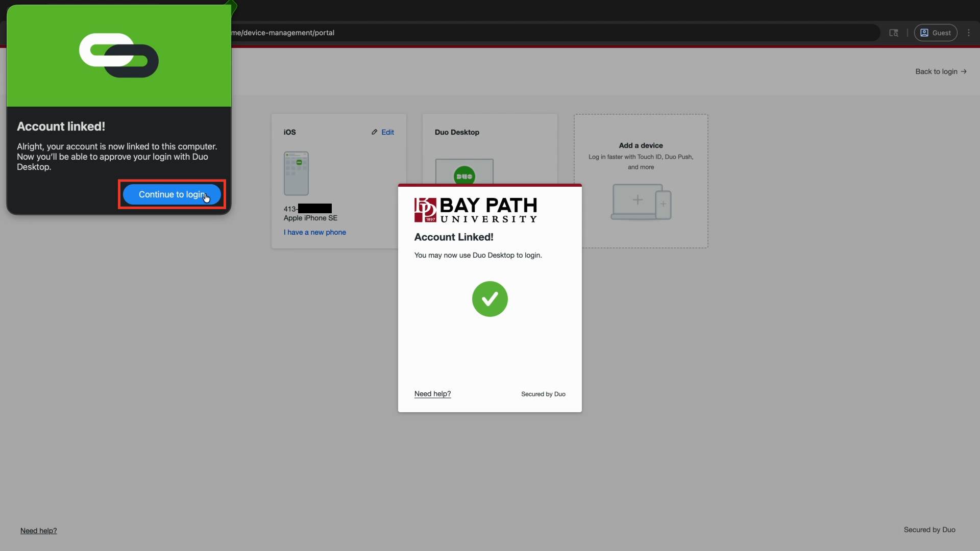Click the search-tabs icon in browser toolbar
Viewport: 980px width, 551px height.
pyautogui.click(x=894, y=33)
